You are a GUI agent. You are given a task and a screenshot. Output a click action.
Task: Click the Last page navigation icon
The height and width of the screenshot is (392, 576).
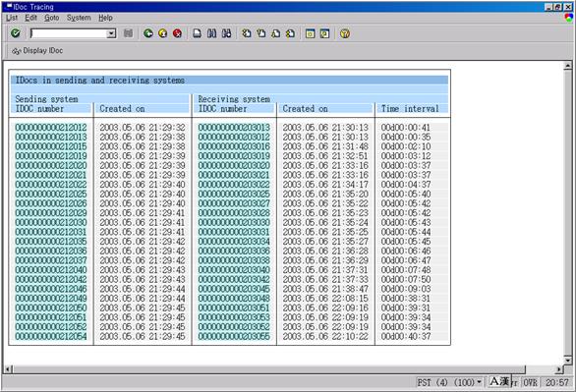[290, 33]
